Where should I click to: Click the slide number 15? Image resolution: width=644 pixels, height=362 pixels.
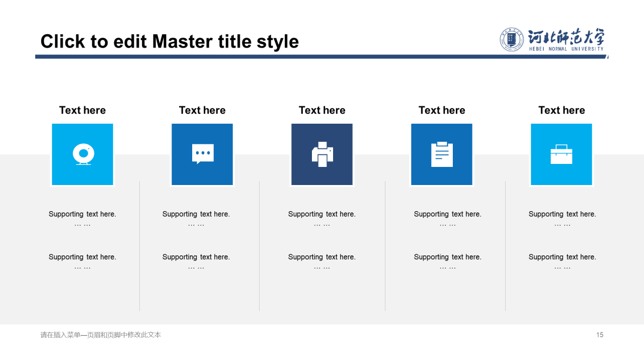(x=600, y=335)
